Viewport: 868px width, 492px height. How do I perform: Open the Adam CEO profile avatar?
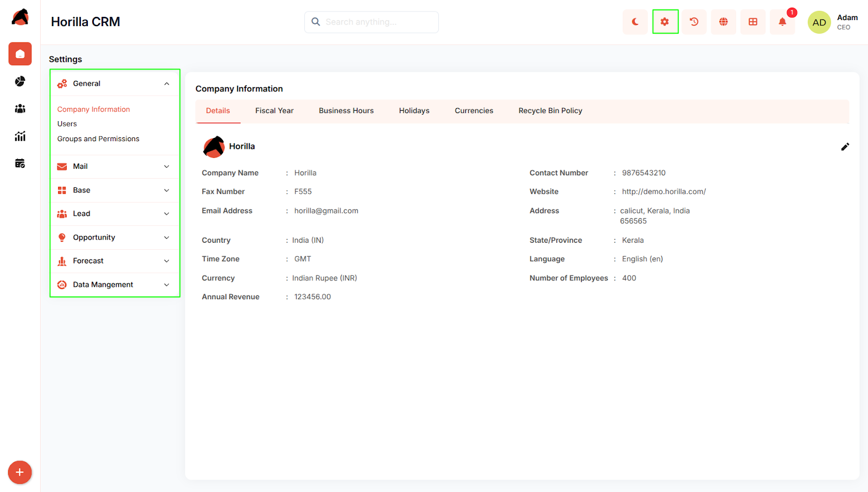click(819, 22)
